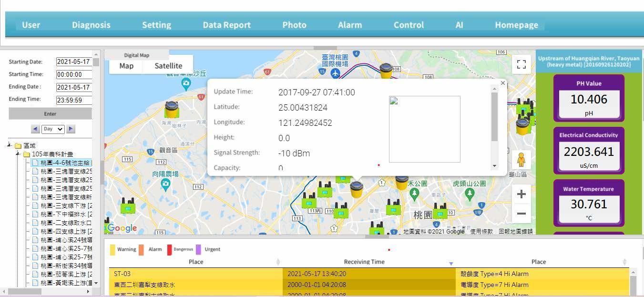This screenshot has height=297, width=644.
Task: Switch map type to Map
Action: click(x=126, y=66)
